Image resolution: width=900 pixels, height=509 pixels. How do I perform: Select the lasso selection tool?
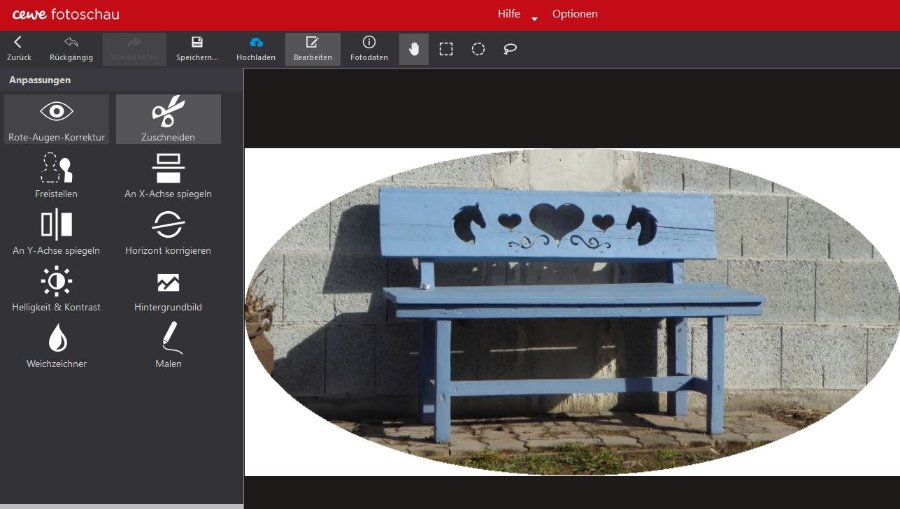click(510, 49)
